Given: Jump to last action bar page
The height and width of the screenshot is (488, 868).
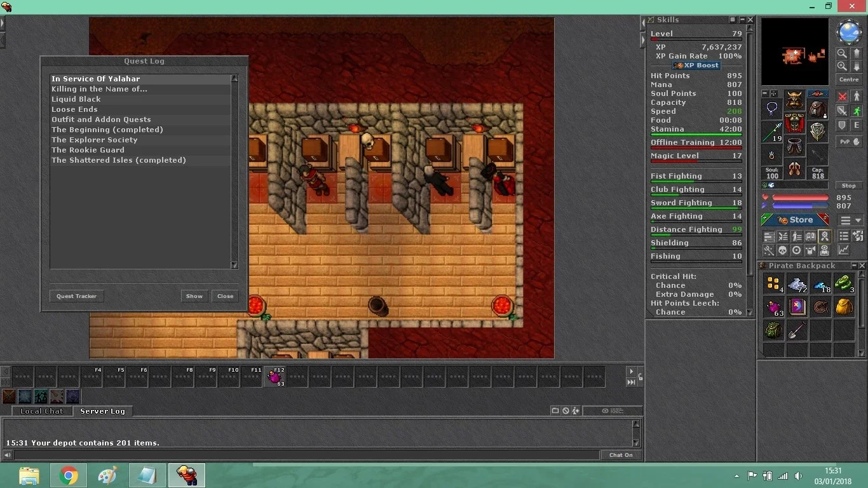Looking at the screenshot, I should [631, 382].
